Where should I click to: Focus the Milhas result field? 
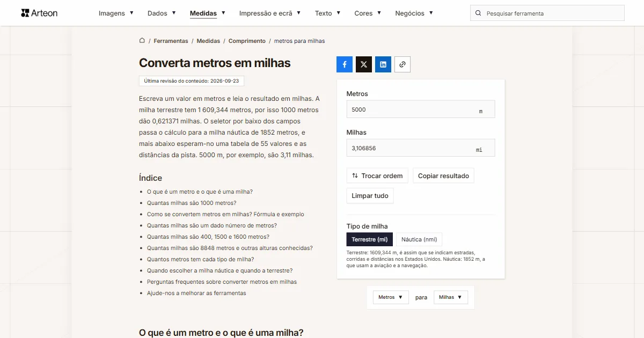click(421, 148)
